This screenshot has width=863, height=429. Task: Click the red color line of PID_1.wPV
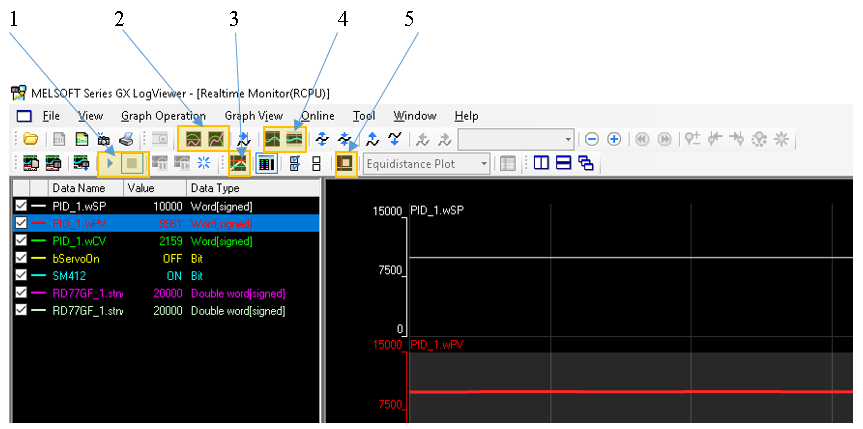39,224
